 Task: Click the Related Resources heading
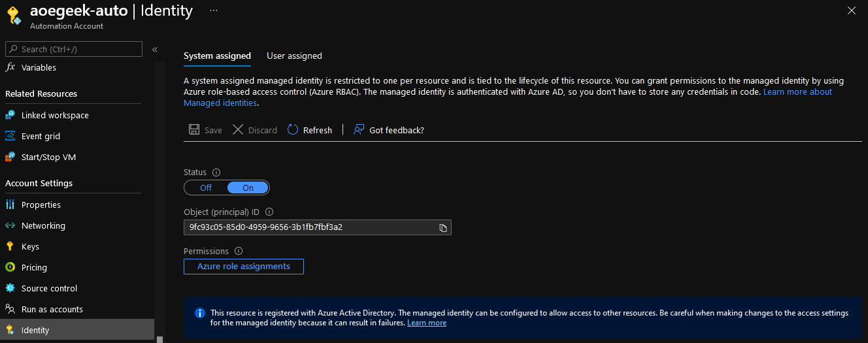(41, 93)
